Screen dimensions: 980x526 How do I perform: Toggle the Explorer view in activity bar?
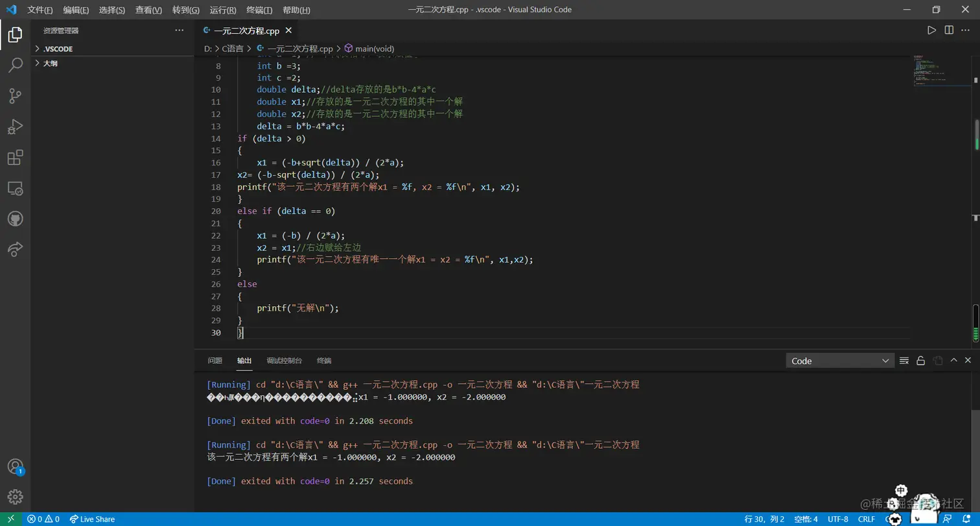coord(15,34)
